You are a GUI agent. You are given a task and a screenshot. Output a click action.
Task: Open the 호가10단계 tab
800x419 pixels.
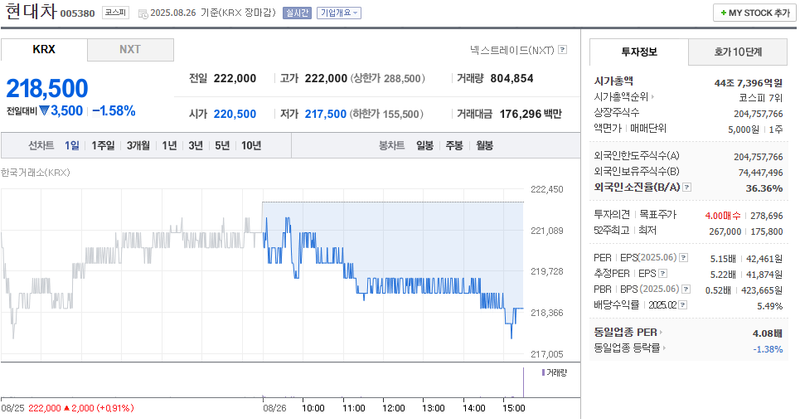pyautogui.click(x=738, y=52)
